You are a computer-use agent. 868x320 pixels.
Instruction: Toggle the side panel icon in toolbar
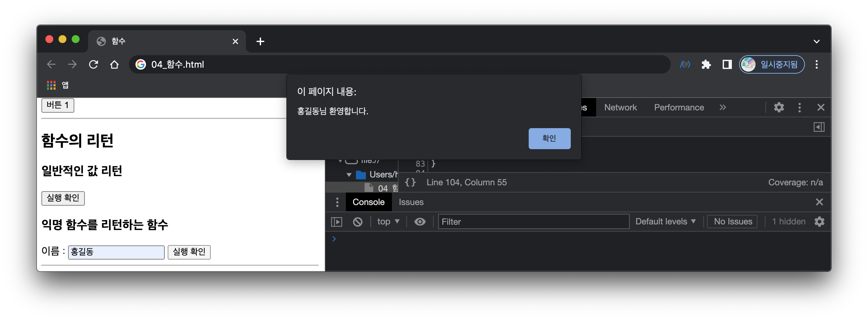727,64
